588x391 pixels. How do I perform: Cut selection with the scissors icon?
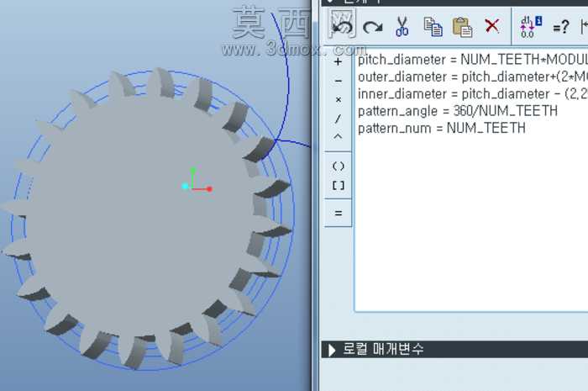[x=402, y=27]
